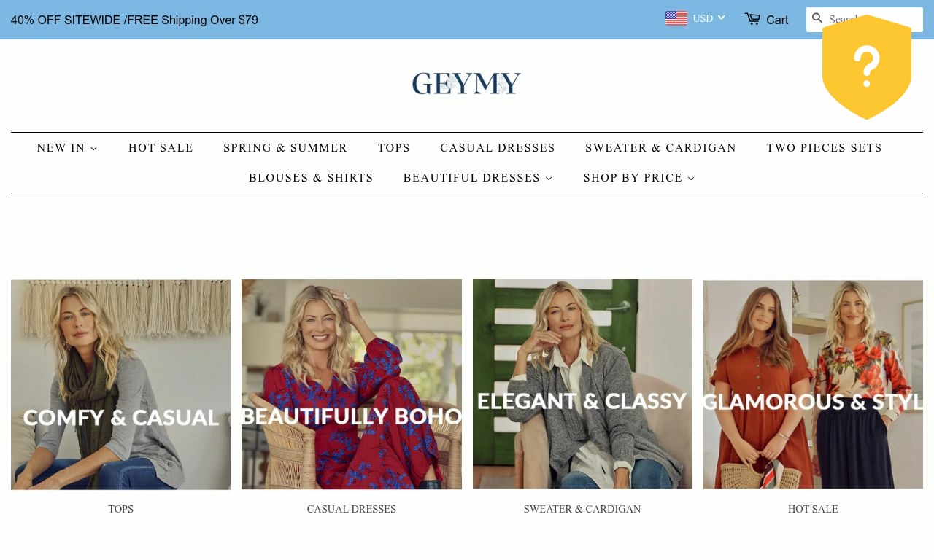Go to SPRING & SUMMER category
The height and width of the screenshot is (560, 934).
(285, 148)
